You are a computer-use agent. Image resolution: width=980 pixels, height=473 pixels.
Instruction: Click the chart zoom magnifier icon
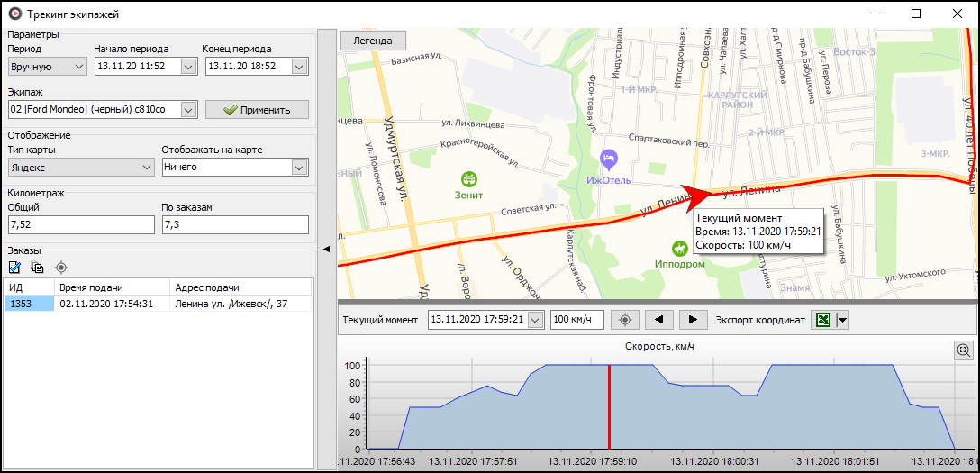963,350
